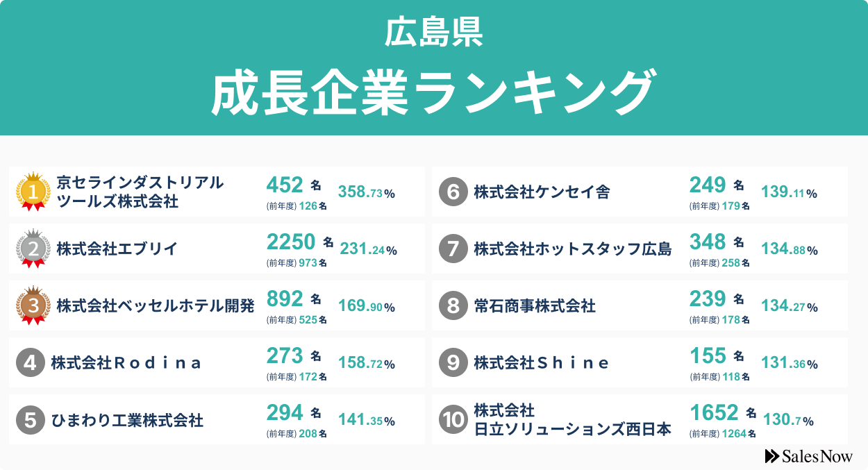Click the gray number 10 badge
Image resolution: width=868 pixels, height=470 pixels.
point(453,419)
